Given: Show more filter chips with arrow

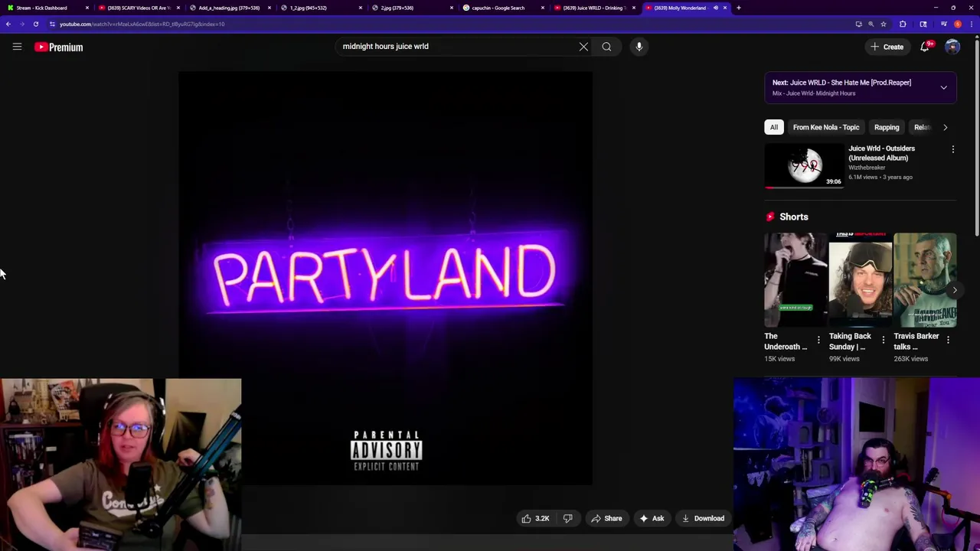Looking at the screenshot, I should 946,127.
